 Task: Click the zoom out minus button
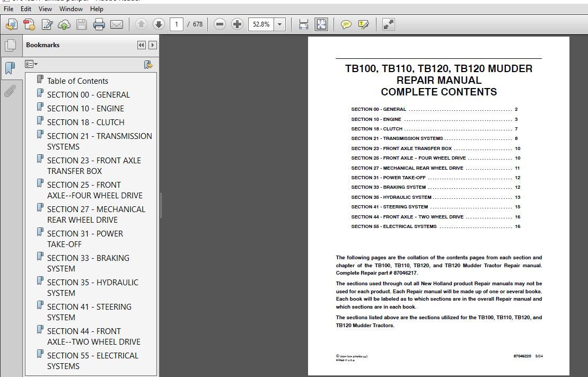click(220, 24)
